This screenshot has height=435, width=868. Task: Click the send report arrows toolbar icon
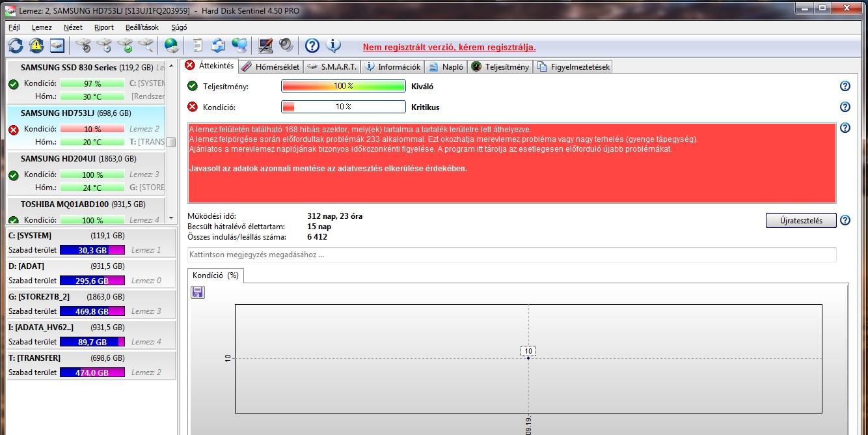click(x=219, y=46)
